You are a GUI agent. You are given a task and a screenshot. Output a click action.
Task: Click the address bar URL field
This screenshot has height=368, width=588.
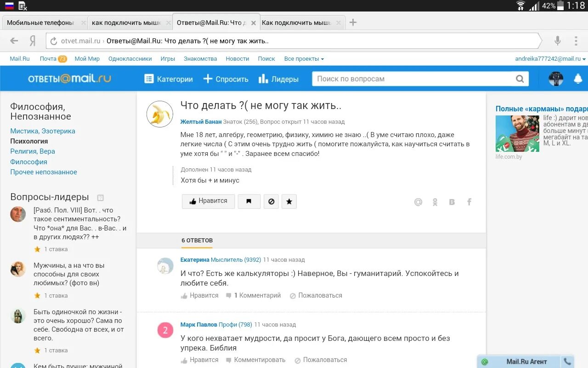(x=294, y=41)
